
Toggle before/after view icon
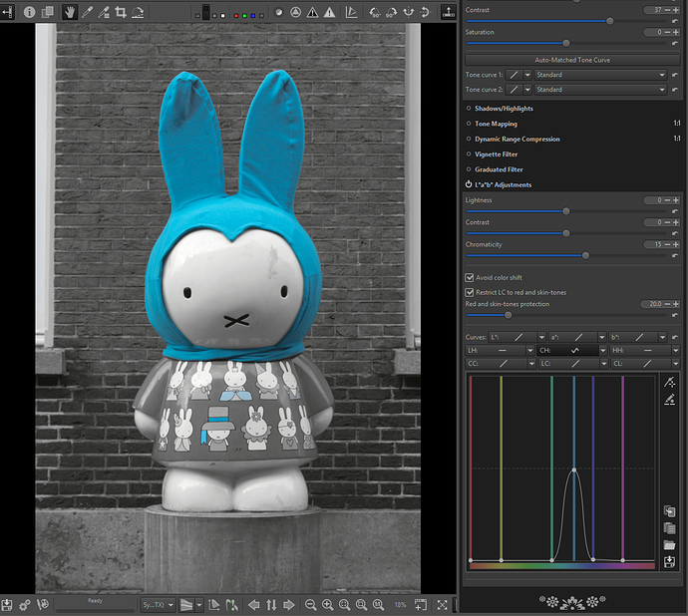[48, 12]
